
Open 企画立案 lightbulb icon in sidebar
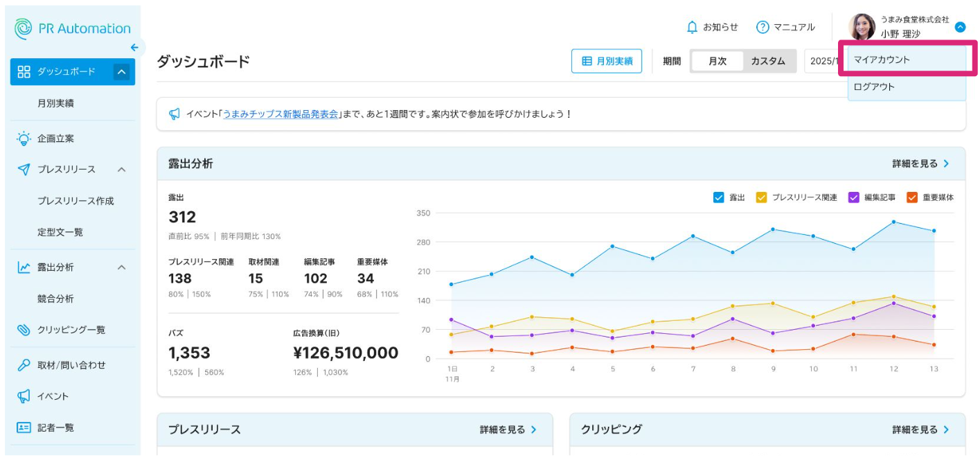click(x=24, y=139)
